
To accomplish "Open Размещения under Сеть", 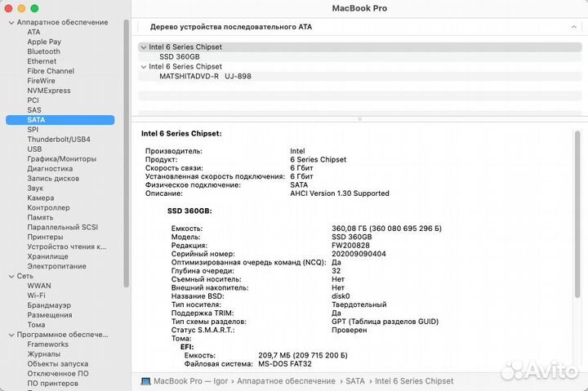I will (50, 315).
